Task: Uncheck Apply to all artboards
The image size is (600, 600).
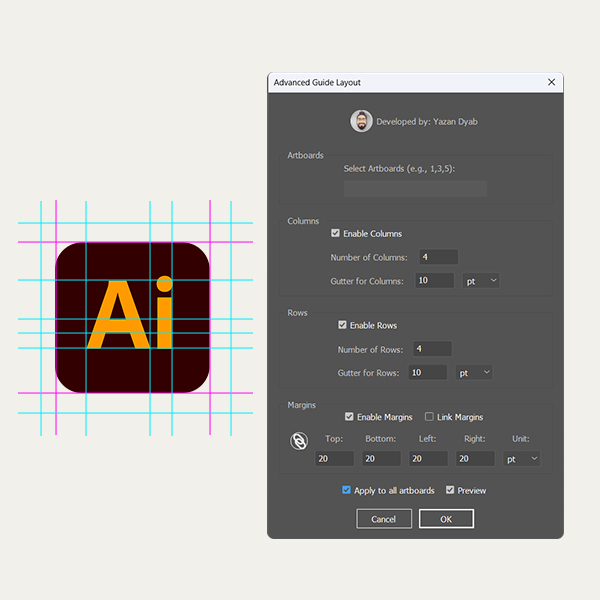Action: coord(346,490)
